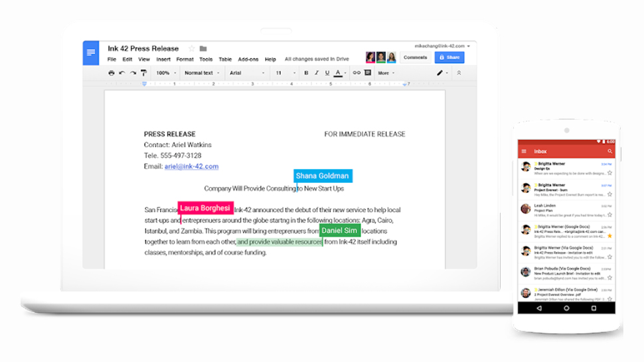Image resolution: width=644 pixels, height=362 pixels.
Task: Open the Leah Linden Project Plan email
Action: coord(566,210)
